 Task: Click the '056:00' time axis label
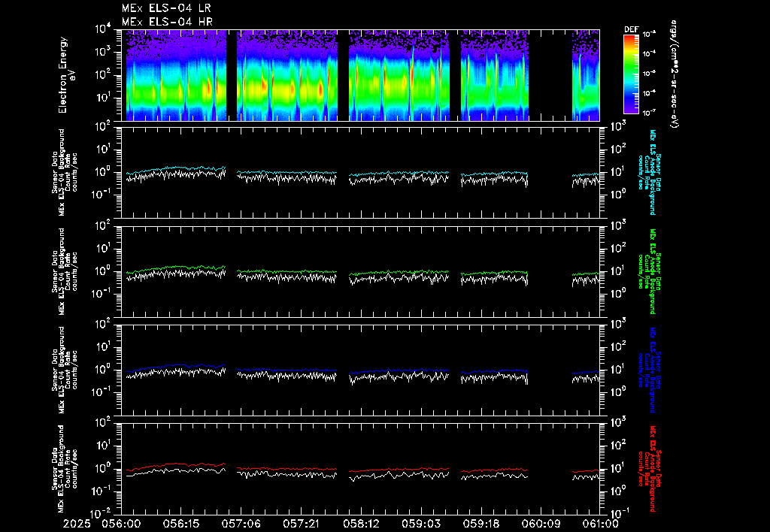121,524
